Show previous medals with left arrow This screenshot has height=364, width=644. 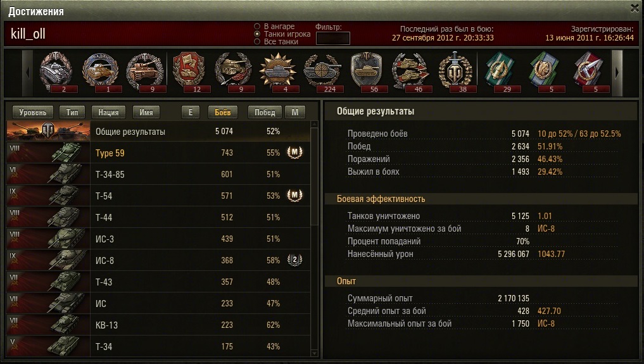click(27, 73)
